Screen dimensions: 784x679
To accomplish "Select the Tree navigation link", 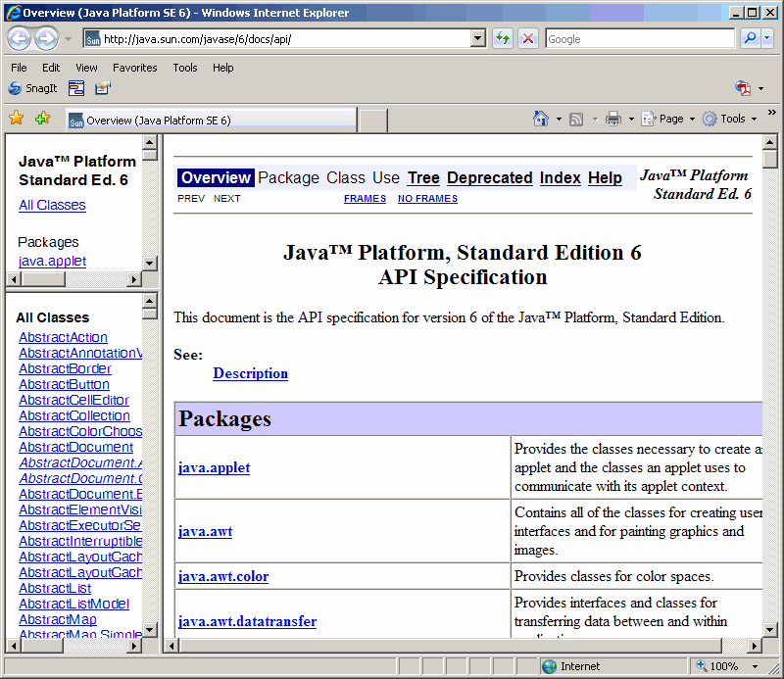I will [x=423, y=177].
